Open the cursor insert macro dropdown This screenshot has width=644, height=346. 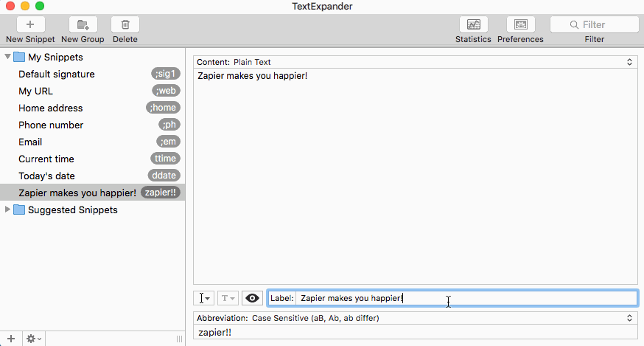pyautogui.click(x=203, y=298)
